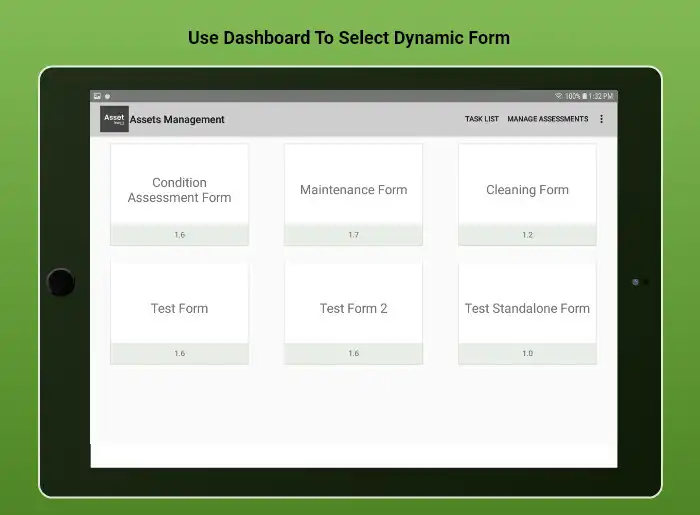This screenshot has height=515, width=700.
Task: Tap the battery icon in status bar
Action: 587,96
